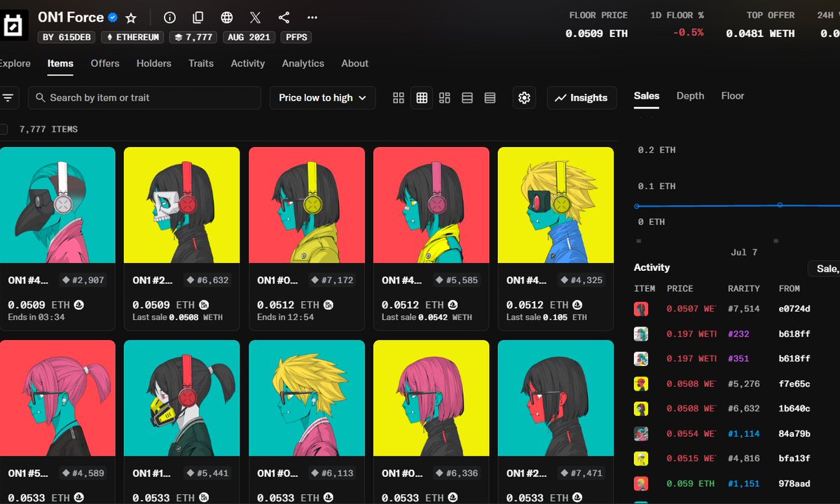This screenshot has height=504, width=840.
Task: Click the sender address e0724d
Action: (794, 309)
